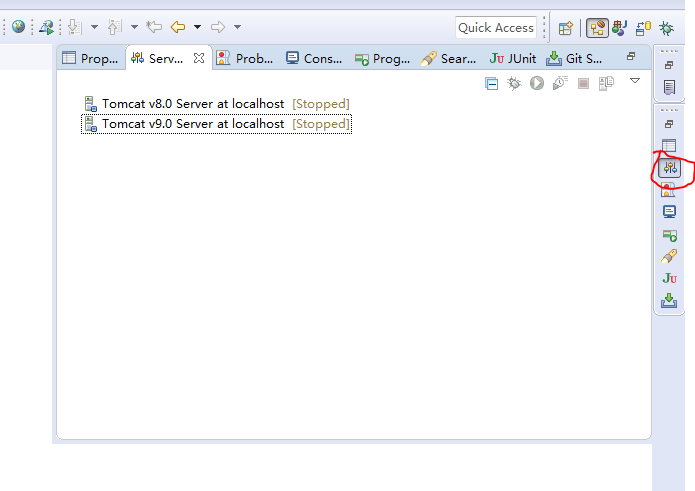Open Forward history dropdown arrow
This screenshot has width=695, height=491.
238,27
